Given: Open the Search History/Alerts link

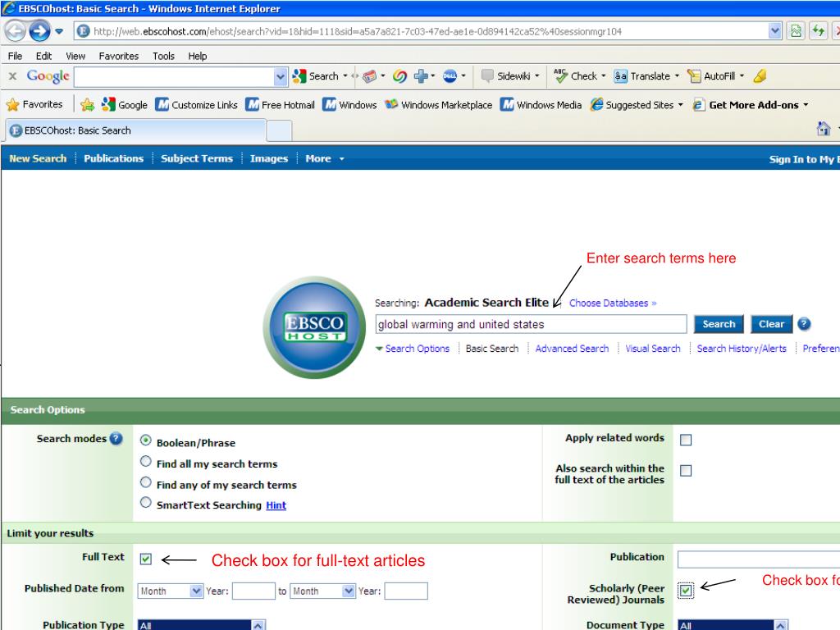Looking at the screenshot, I should point(742,349).
